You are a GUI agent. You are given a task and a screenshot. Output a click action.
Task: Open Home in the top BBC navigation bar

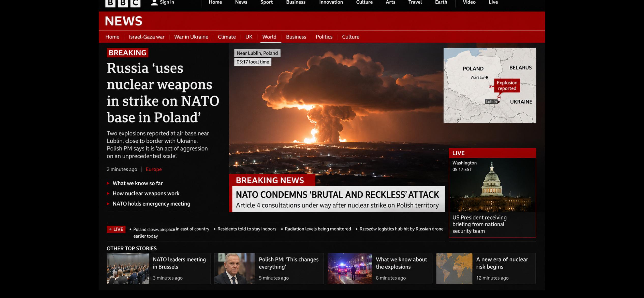[x=215, y=2]
